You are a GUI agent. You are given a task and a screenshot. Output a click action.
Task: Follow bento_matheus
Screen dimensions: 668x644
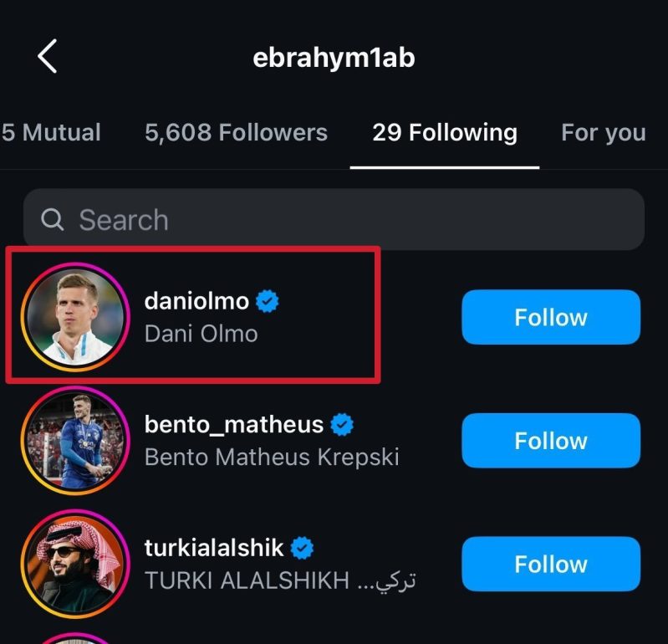(x=551, y=441)
